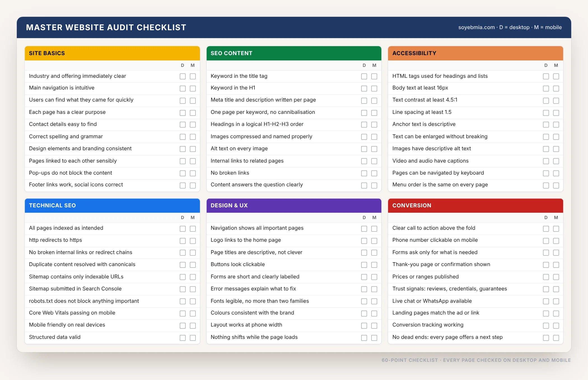588x380 pixels.
Task: Check desktop box for Structured data valid
Action: tap(183, 338)
